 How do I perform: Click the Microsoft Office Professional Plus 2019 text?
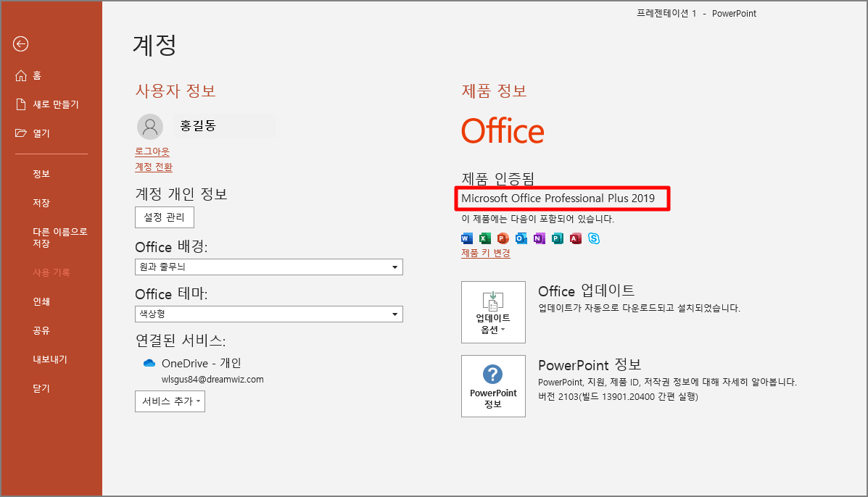coord(558,199)
